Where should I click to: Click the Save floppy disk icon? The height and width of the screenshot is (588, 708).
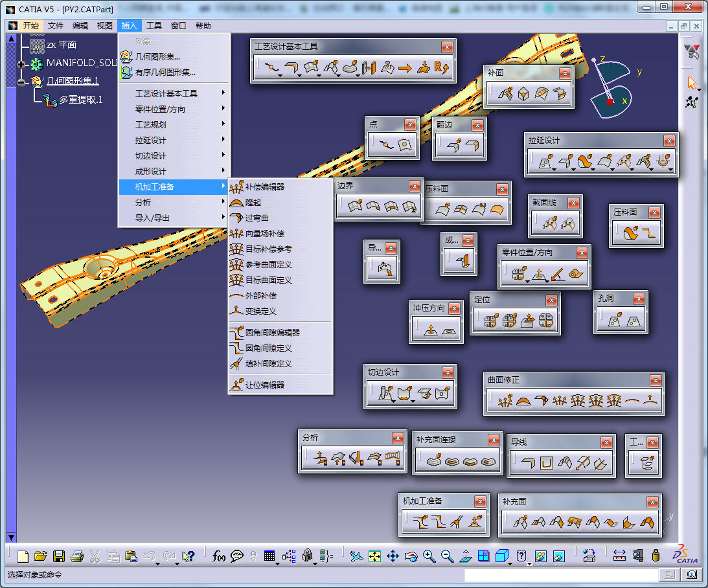(x=59, y=556)
